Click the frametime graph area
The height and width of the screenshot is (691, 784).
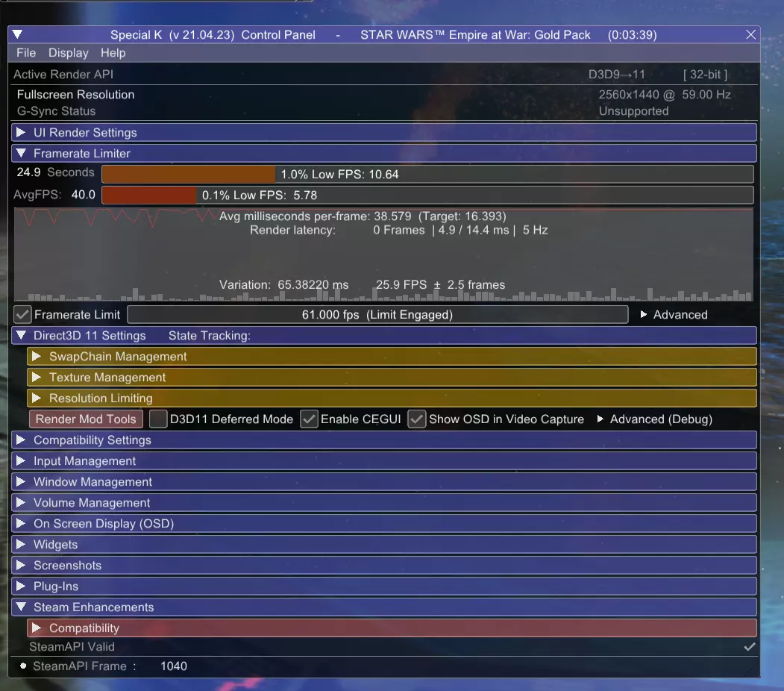click(x=383, y=255)
